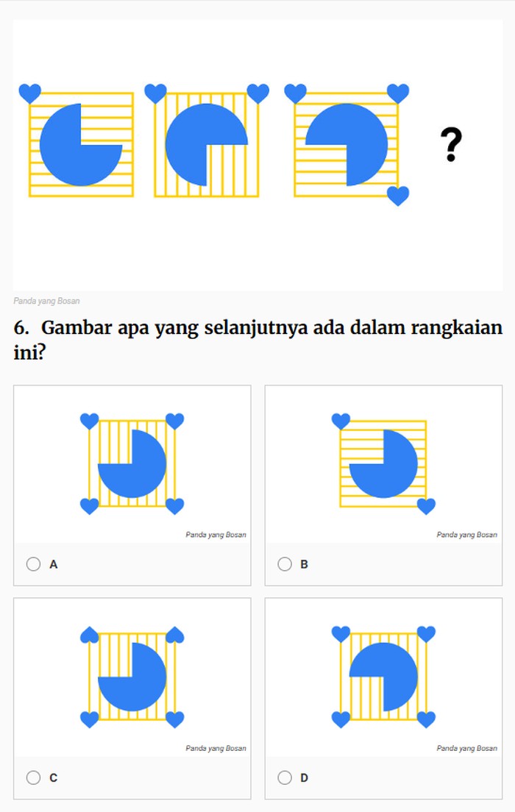Click the Panda yang Bosan caption in option A

click(x=216, y=535)
